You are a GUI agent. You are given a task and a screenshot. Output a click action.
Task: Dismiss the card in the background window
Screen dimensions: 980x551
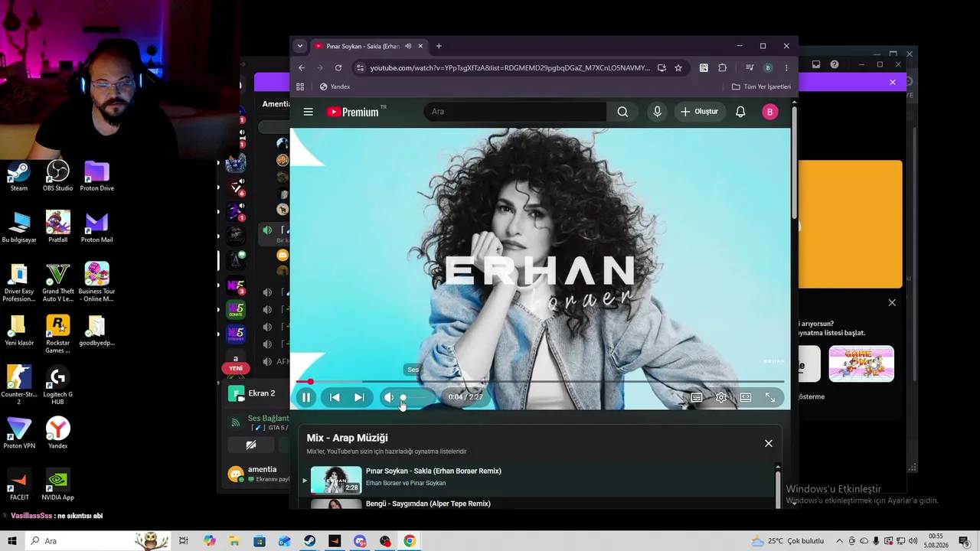[x=892, y=303]
